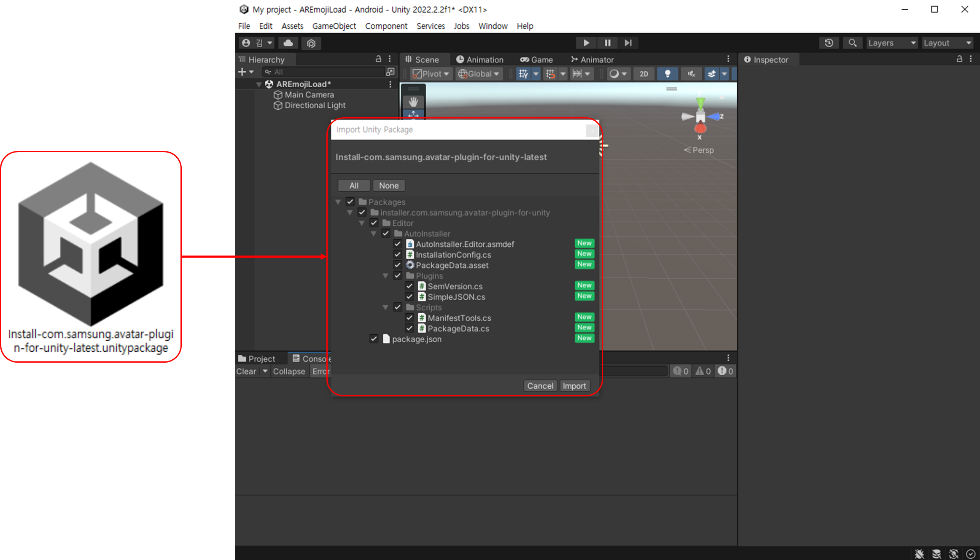
Task: Lock the Hierarchy panel
Action: point(378,59)
